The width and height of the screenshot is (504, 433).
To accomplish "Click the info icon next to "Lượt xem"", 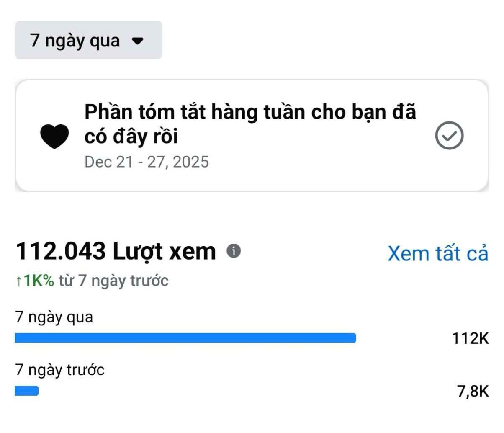I will (234, 251).
